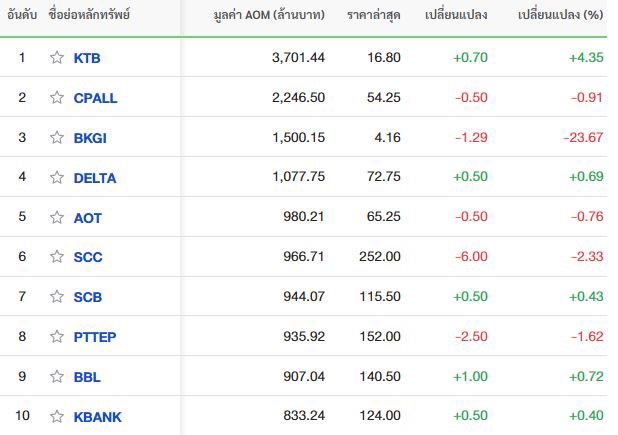Viewport: 618px width, 435px height.
Task: Sort by มูลค่า AOM column header
Action: click(269, 15)
